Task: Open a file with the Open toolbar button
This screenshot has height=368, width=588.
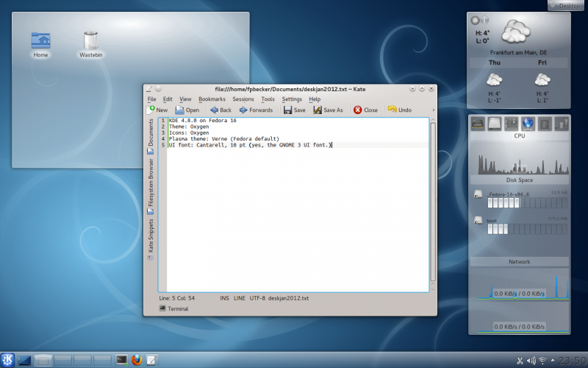Action: (187, 110)
